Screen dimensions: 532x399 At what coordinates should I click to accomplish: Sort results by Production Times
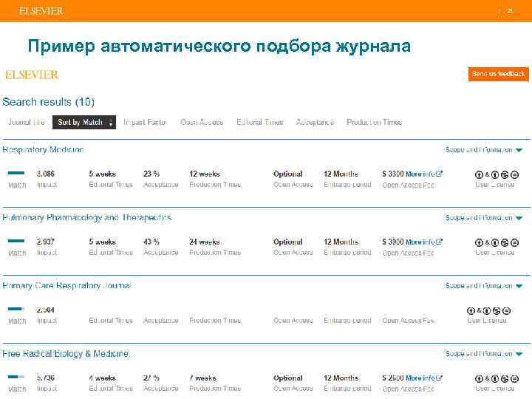point(374,122)
